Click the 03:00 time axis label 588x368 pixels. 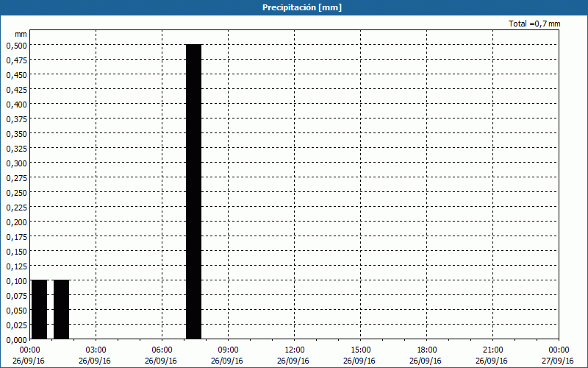pos(96,350)
